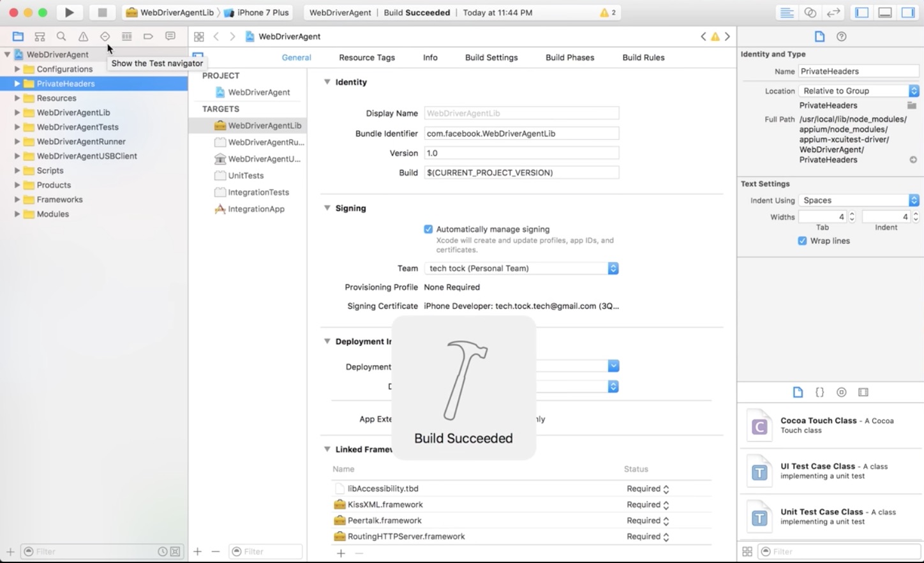Collapse the Identity section

coord(327,82)
